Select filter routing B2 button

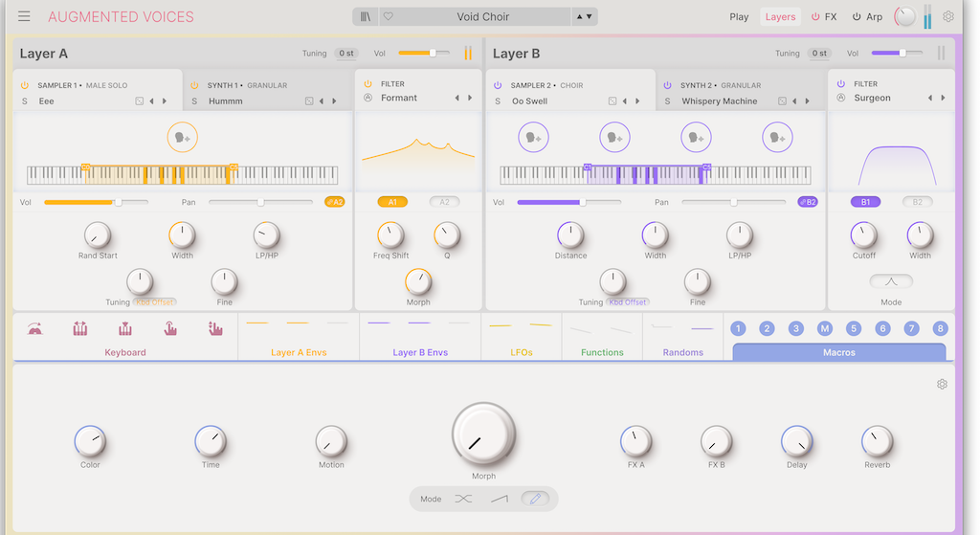[918, 202]
